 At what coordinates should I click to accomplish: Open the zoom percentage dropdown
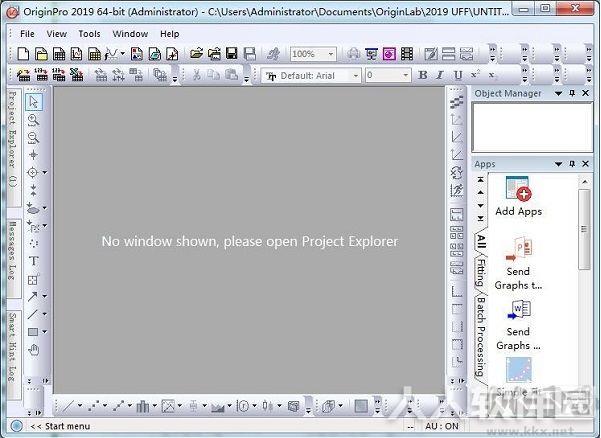coord(331,54)
